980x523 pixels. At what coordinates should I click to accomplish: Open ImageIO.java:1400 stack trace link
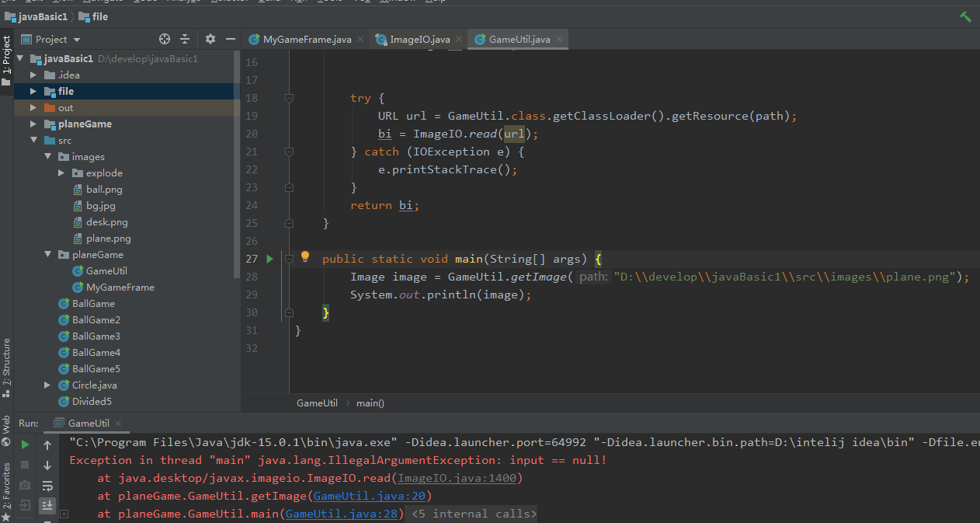pyautogui.click(x=457, y=478)
